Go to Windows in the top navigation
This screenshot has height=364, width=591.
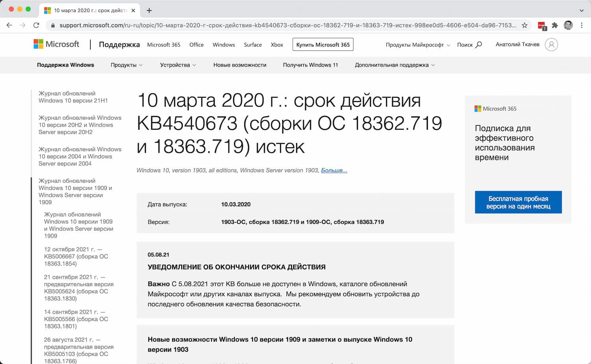[x=224, y=45]
